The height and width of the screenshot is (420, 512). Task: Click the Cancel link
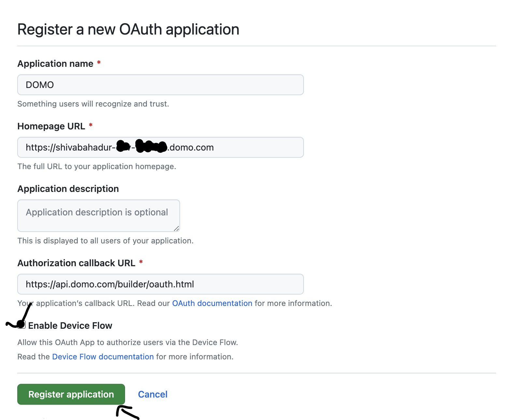(153, 394)
